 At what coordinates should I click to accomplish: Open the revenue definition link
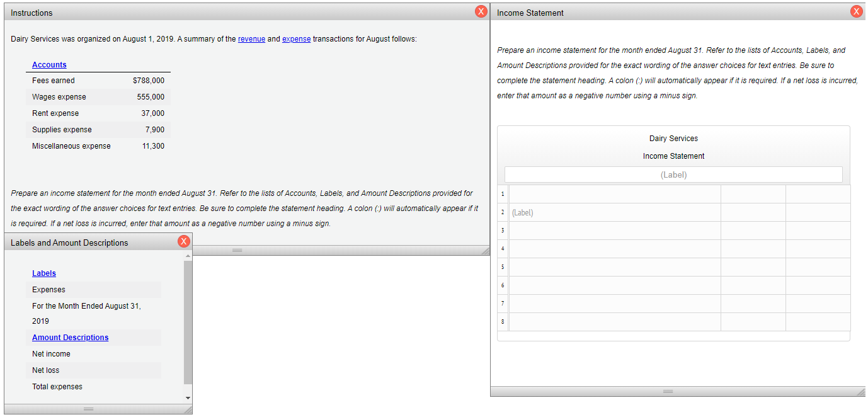251,38
